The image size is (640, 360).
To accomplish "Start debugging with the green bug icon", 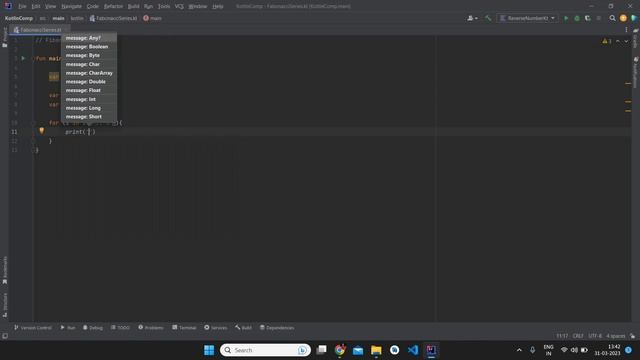I will pos(577,18).
